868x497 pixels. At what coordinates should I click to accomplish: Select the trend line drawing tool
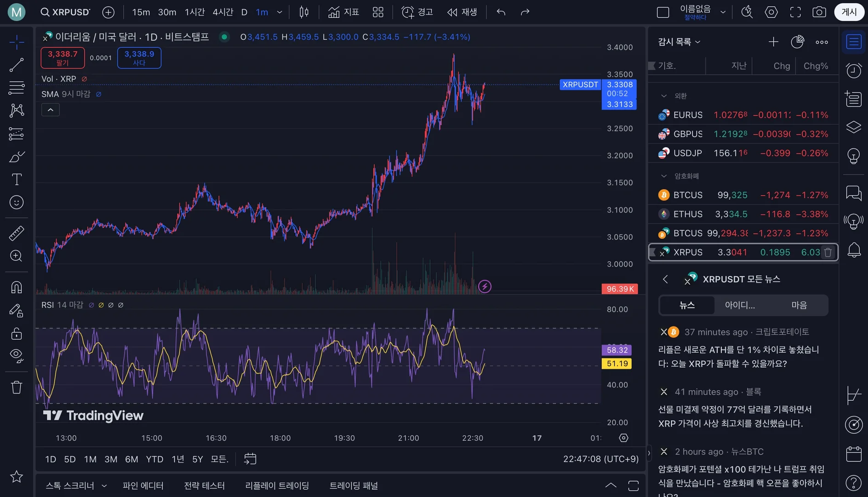17,65
